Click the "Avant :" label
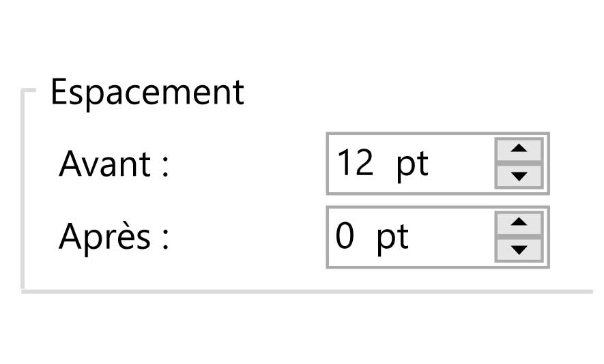The height and width of the screenshot is (364, 604). [x=114, y=164]
